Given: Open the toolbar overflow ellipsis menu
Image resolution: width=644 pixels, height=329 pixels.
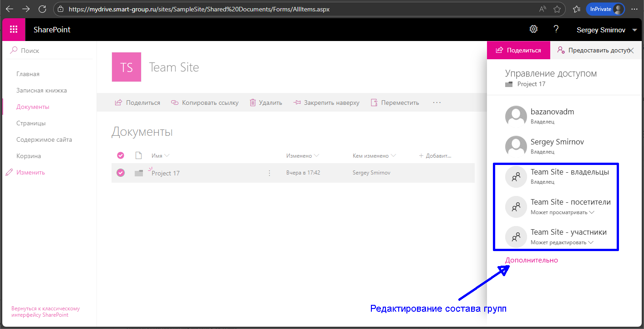Looking at the screenshot, I should point(437,103).
